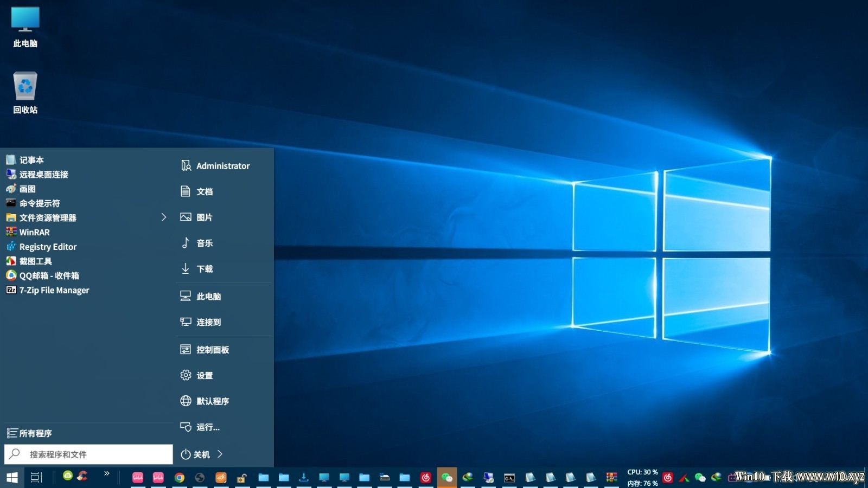Click the CPU and 内存 usage meter
The image size is (868, 488).
pos(642,478)
